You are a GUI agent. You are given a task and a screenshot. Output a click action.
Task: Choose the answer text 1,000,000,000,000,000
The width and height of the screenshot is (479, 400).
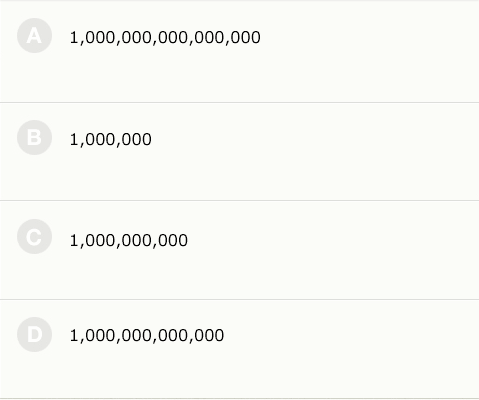165,37
